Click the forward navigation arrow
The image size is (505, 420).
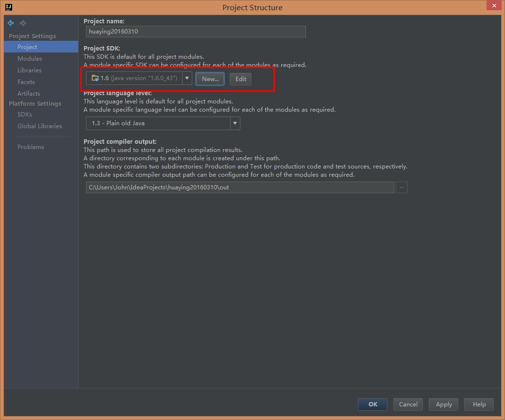(x=23, y=23)
